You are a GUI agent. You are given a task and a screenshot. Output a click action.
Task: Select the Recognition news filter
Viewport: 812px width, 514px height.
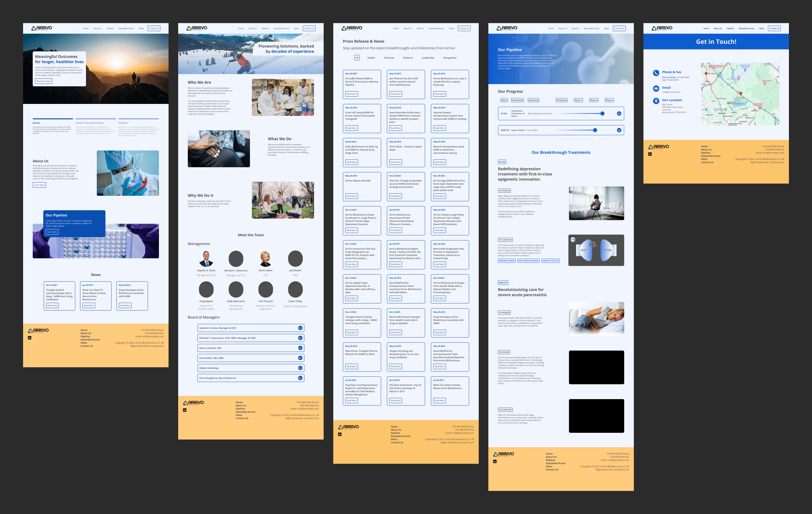coord(450,58)
